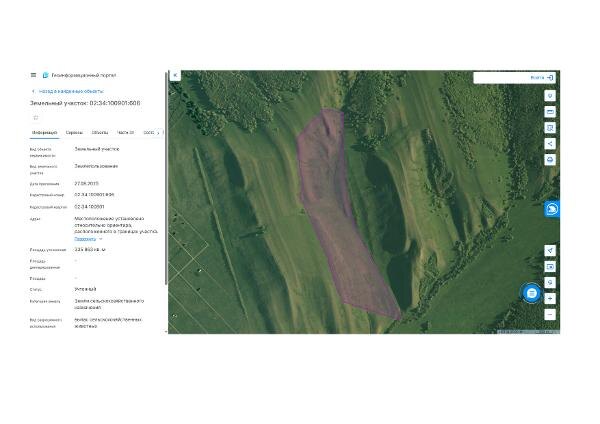The height and width of the screenshot is (424, 600).
Task: Click the geoportal logo icon
Action: point(46,75)
